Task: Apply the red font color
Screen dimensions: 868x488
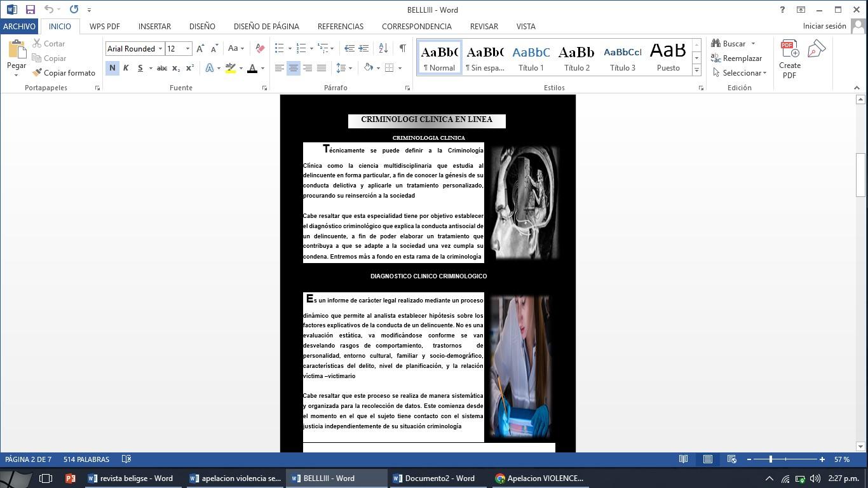Action: coord(252,68)
